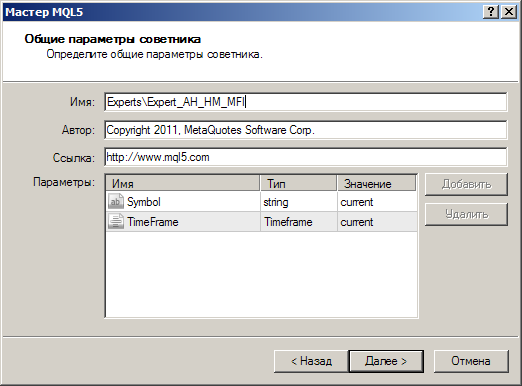The height and width of the screenshot is (386, 522).
Task: Click the Удалить delete parameter button
Action: [x=466, y=214]
